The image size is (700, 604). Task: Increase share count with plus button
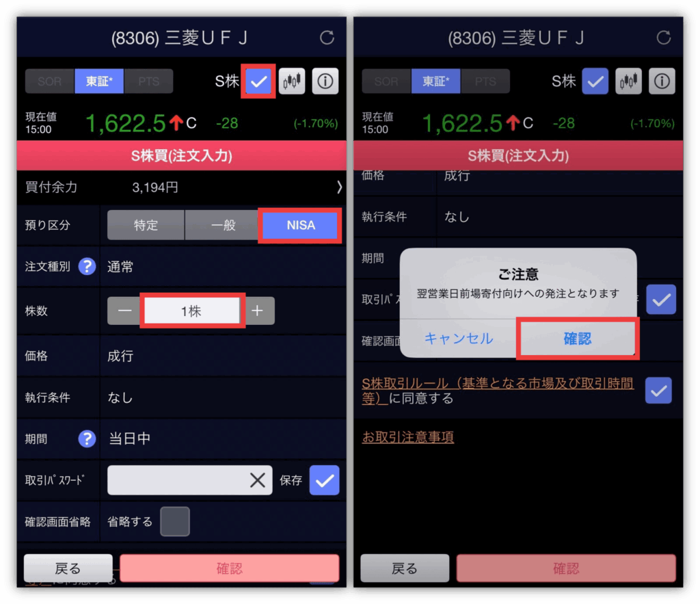tap(258, 311)
